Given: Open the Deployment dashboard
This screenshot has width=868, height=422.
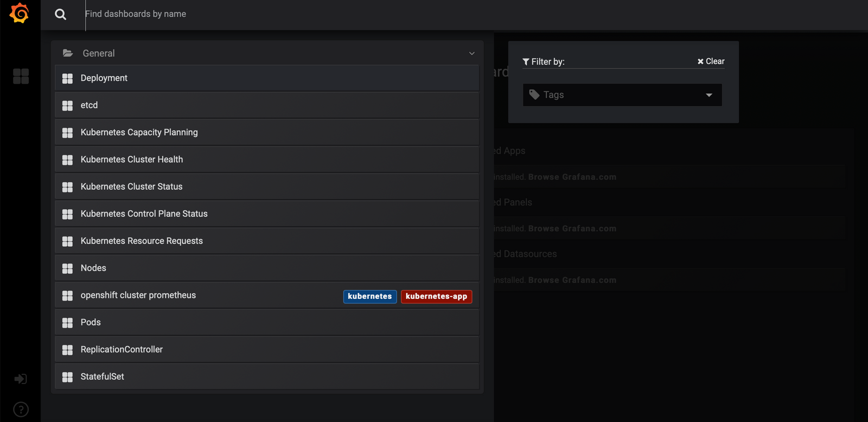Looking at the screenshot, I should (x=104, y=78).
